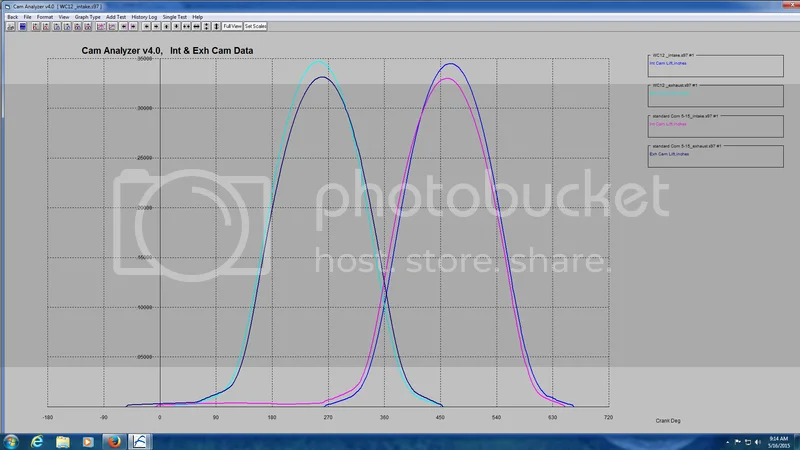The height and width of the screenshot is (450, 800).
Task: Click the Windows Start button
Action: [x=10, y=440]
